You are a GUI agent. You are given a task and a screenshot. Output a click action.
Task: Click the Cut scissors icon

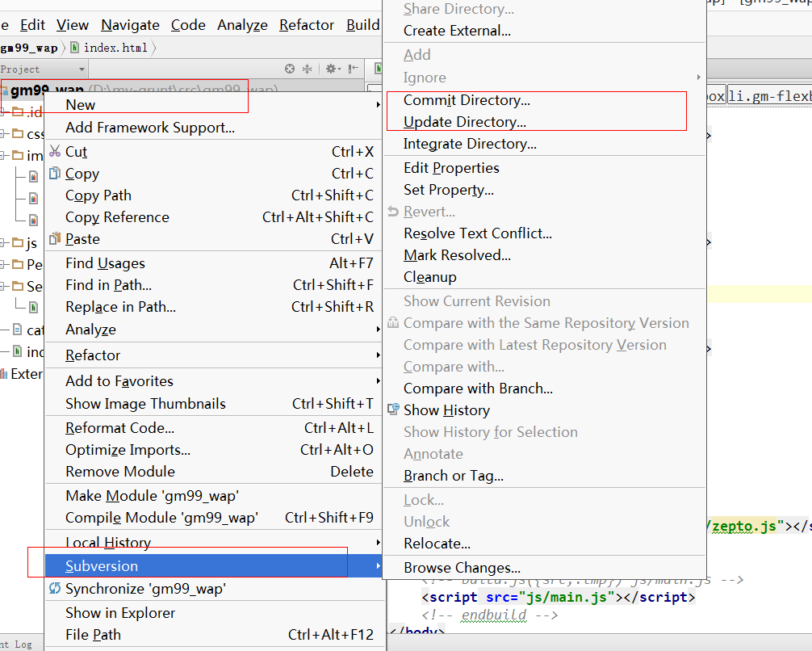(x=55, y=151)
